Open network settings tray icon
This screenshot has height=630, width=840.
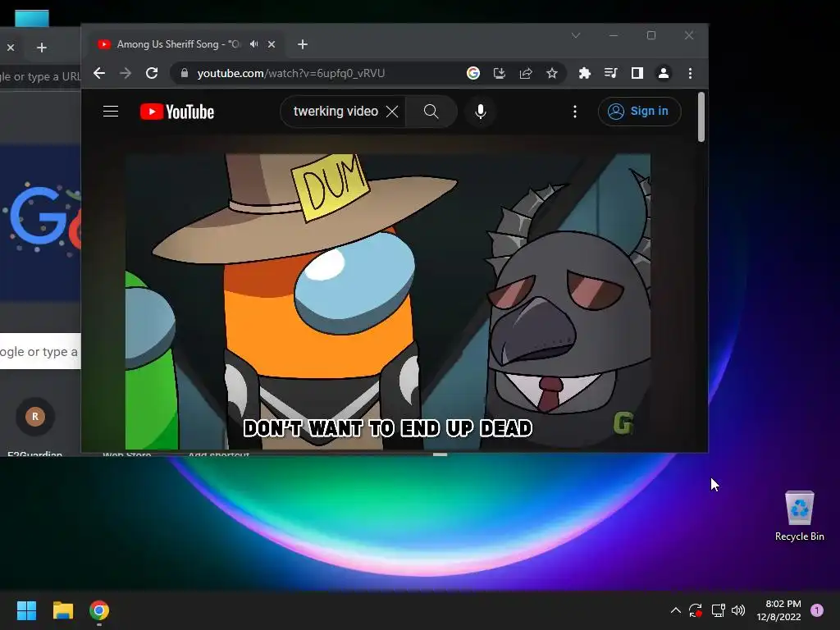(718, 610)
